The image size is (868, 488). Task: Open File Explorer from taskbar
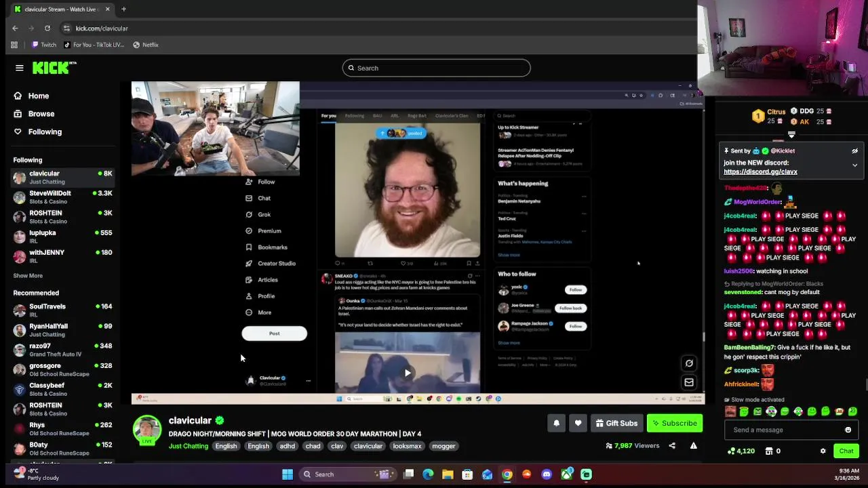pos(448,474)
